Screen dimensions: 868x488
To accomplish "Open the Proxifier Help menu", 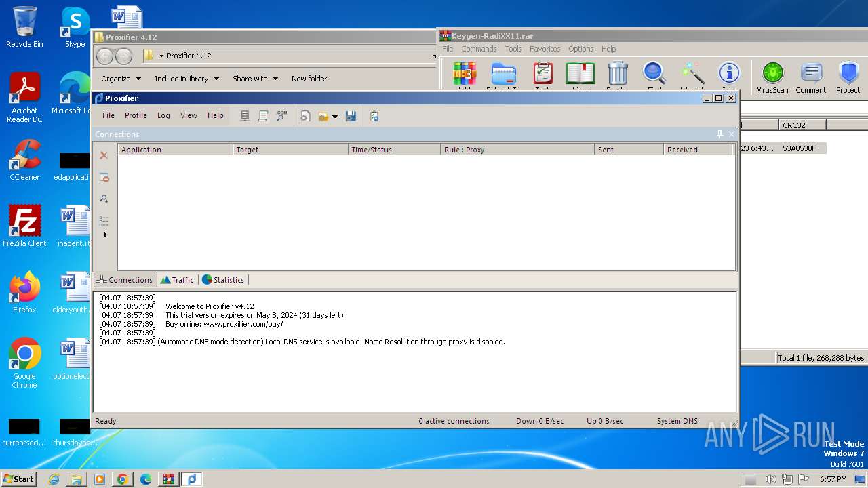I will [216, 115].
